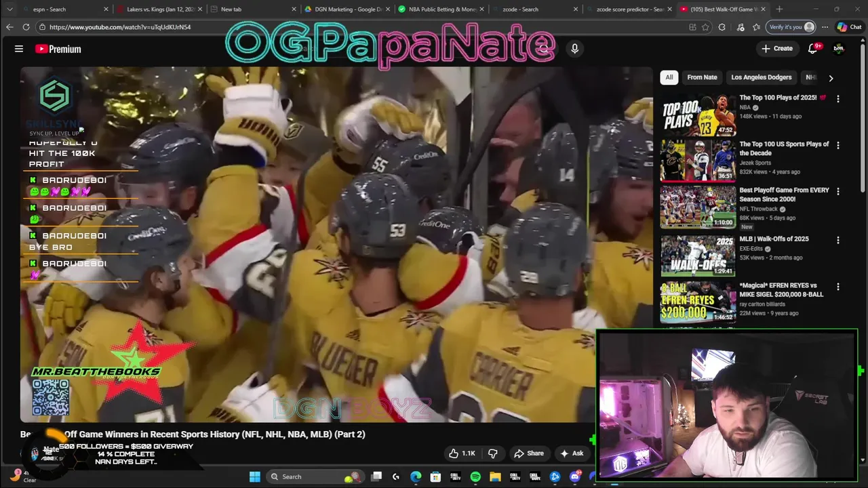View site information lock icon

tap(42, 27)
